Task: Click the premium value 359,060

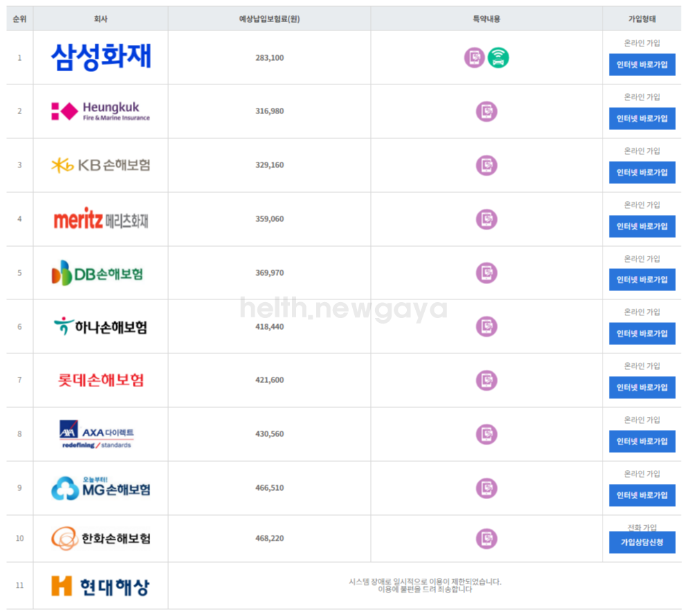Action: [x=269, y=219]
